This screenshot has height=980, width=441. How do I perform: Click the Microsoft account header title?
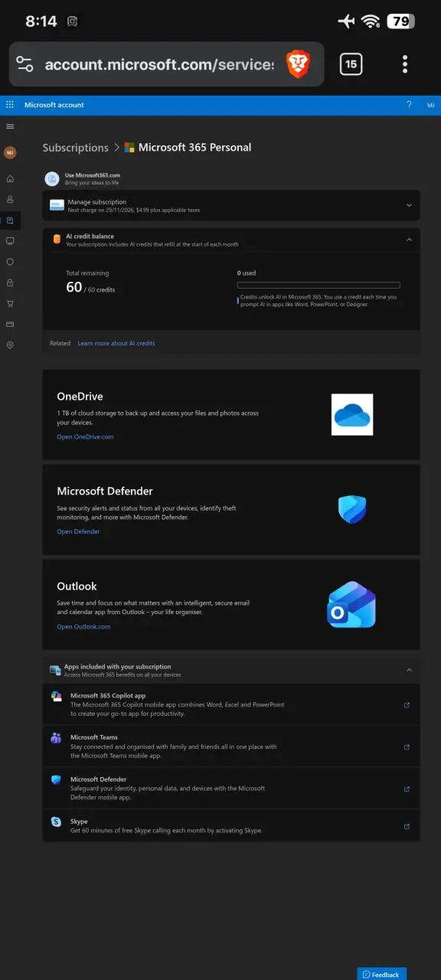coord(54,105)
